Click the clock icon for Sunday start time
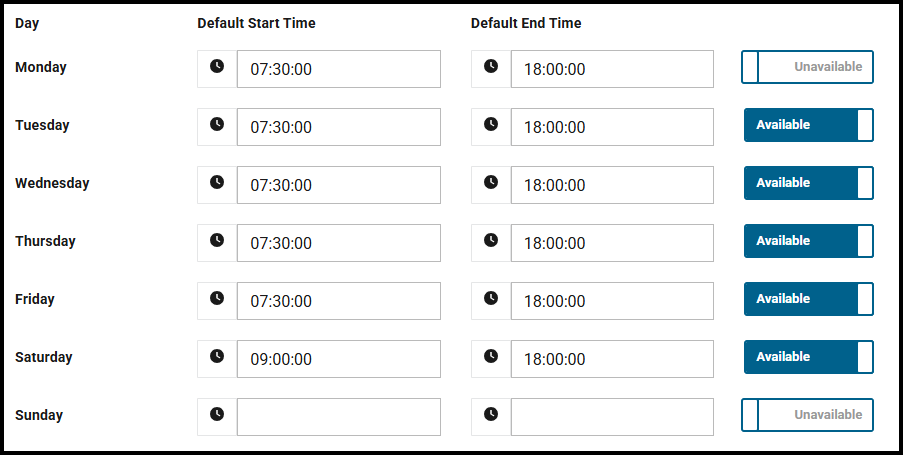Screen dimensions: 903x455 pyautogui.click(x=217, y=415)
